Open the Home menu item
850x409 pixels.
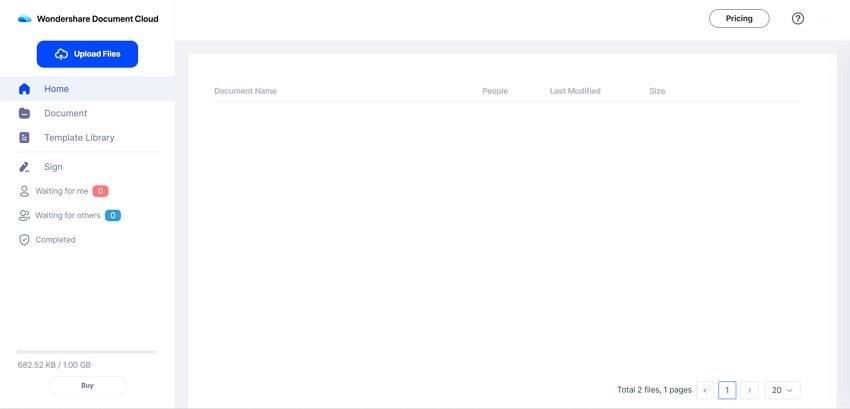87,89
